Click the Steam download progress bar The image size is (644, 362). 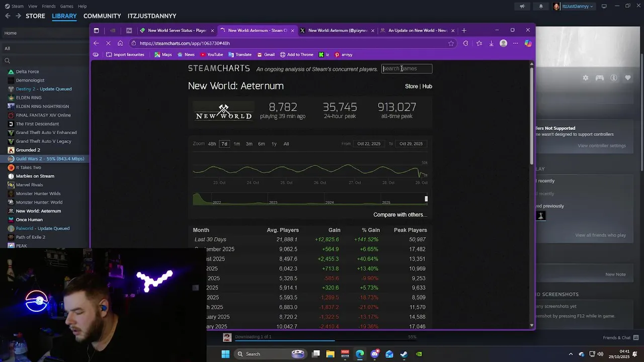[326, 340]
